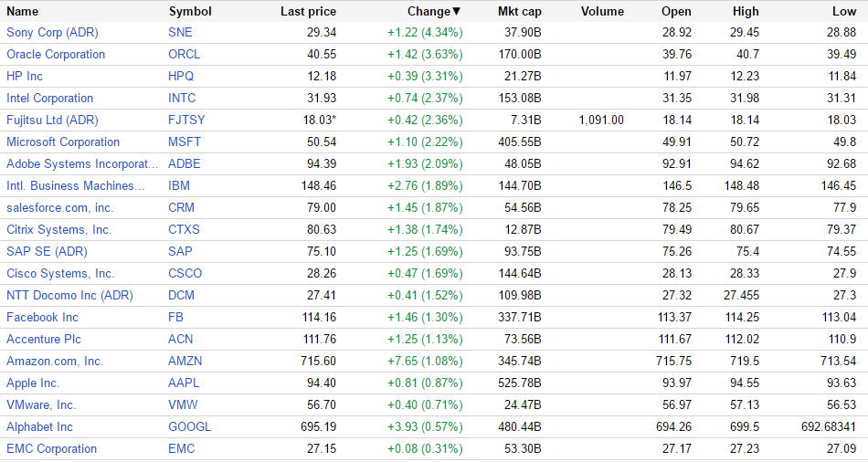Screen dimensions: 868x462
Task: Select the salesforce.com, inc. link
Action: click(x=59, y=207)
